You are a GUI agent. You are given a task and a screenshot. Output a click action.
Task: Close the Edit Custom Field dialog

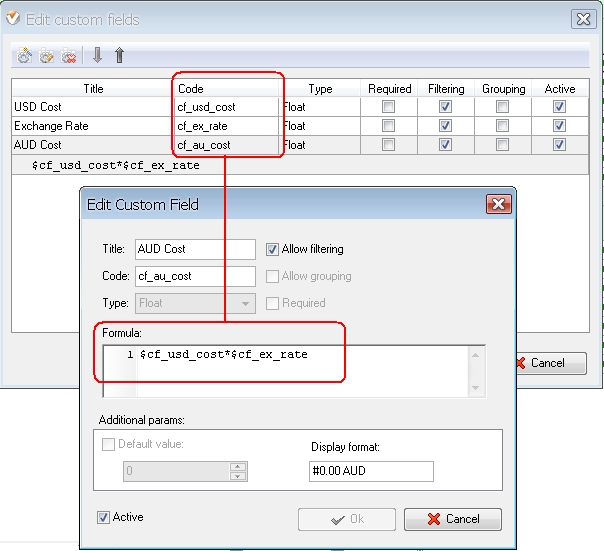498,205
